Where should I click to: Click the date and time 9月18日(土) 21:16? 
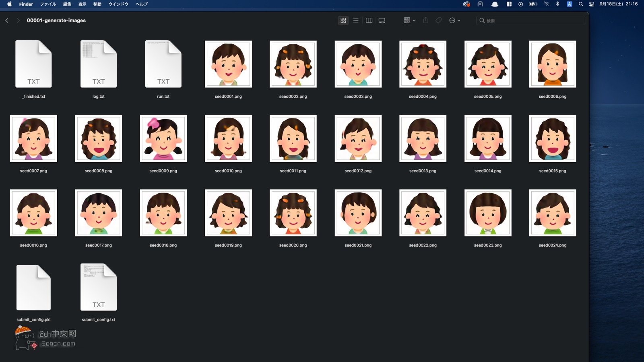coord(619,4)
